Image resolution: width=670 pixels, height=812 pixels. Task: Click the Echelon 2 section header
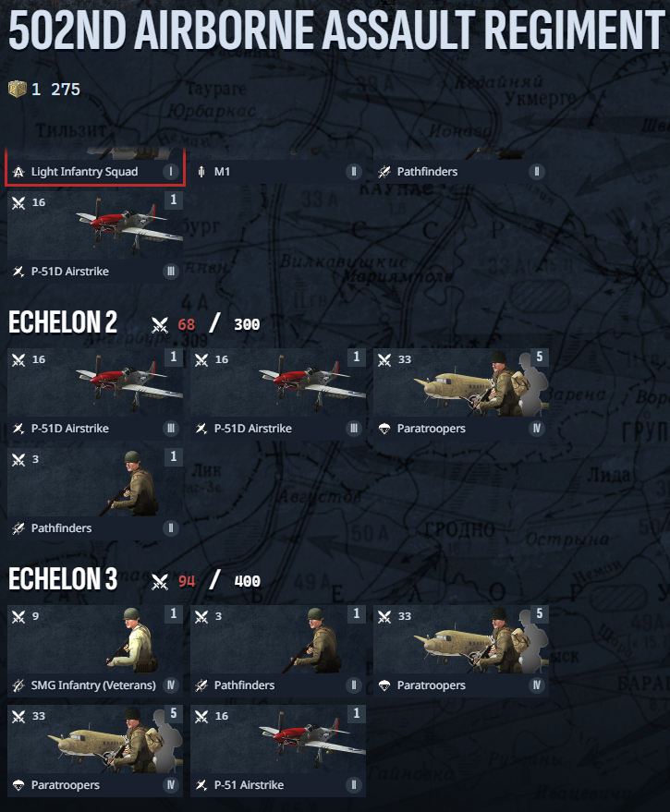click(x=63, y=322)
